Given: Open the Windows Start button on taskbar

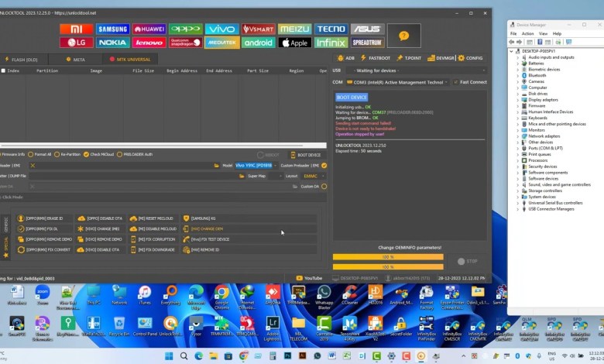Looking at the screenshot, I should point(169,356).
